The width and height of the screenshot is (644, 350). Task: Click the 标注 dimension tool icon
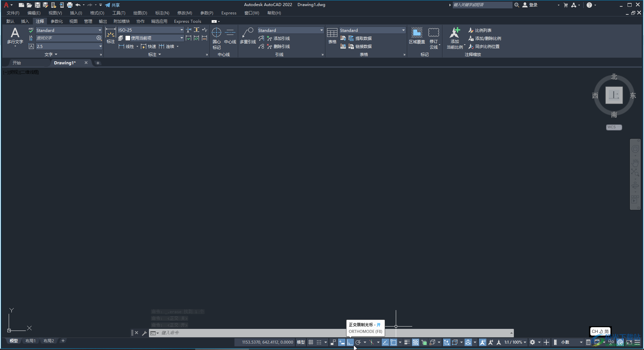click(x=110, y=36)
